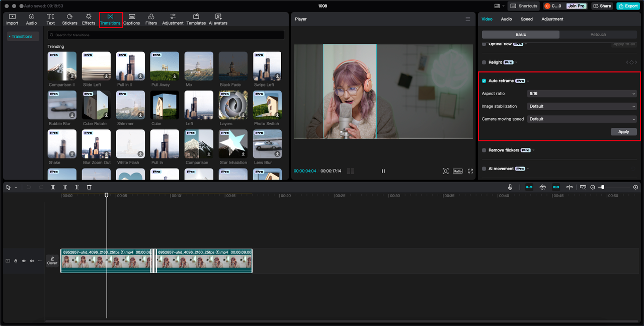
Task: Switch to the Speed tab
Action: click(526, 19)
